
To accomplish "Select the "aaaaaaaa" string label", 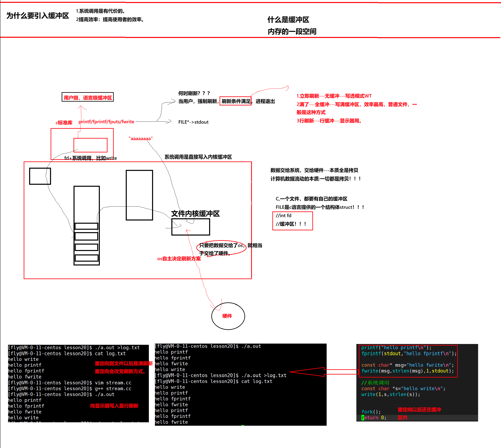I will click(141, 139).
